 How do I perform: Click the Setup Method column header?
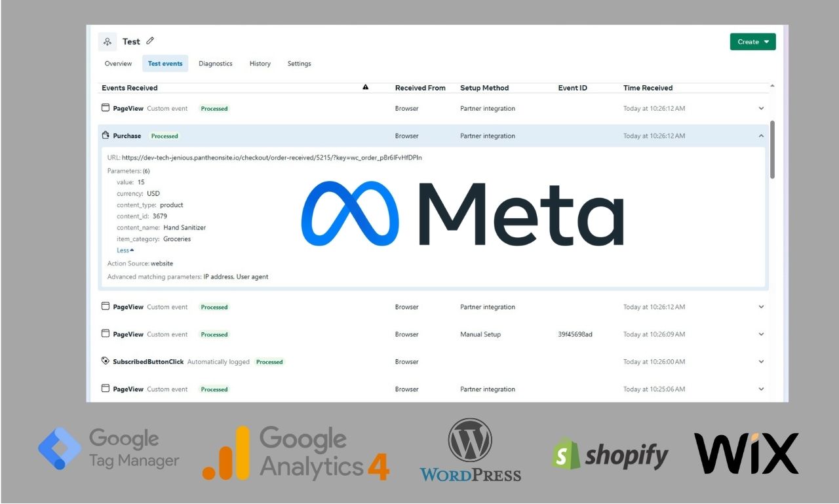tap(484, 88)
